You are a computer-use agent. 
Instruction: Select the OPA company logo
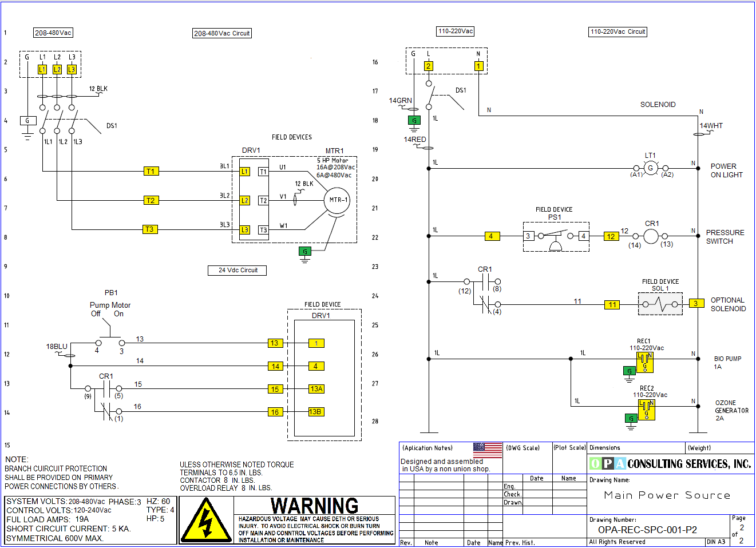[607, 463]
